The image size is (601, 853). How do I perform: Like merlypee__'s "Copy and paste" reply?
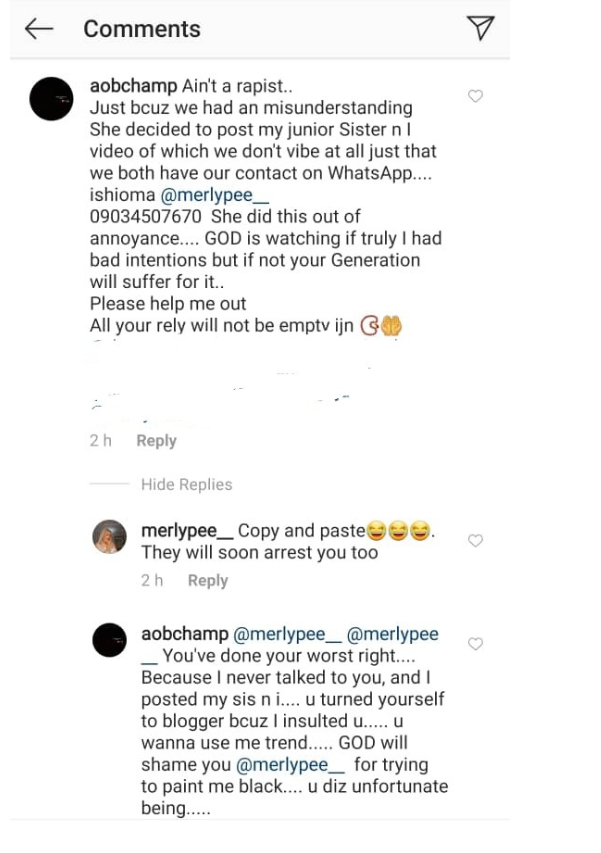pos(476,541)
